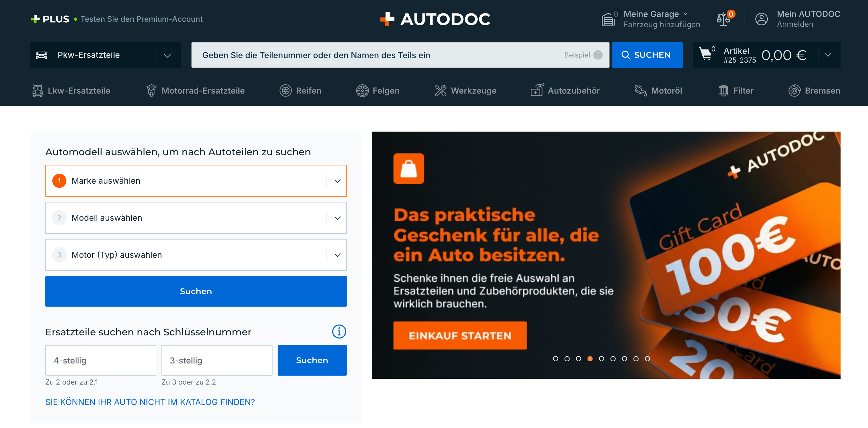Expand the Pkw-Ersatzteile category dropdown

(x=167, y=55)
